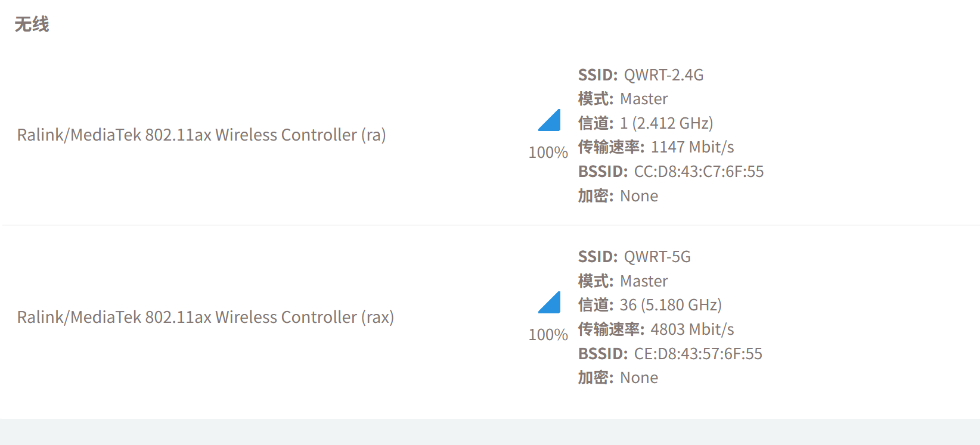Viewport: 980px width, 445px height.
Task: Click the 1147 Mbit/s transfer rate
Action: (x=692, y=147)
